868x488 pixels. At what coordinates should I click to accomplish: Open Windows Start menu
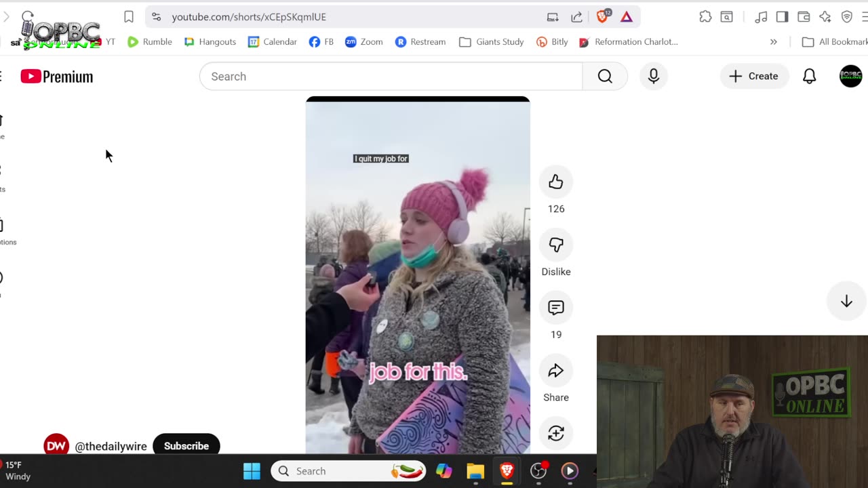pos(252,471)
